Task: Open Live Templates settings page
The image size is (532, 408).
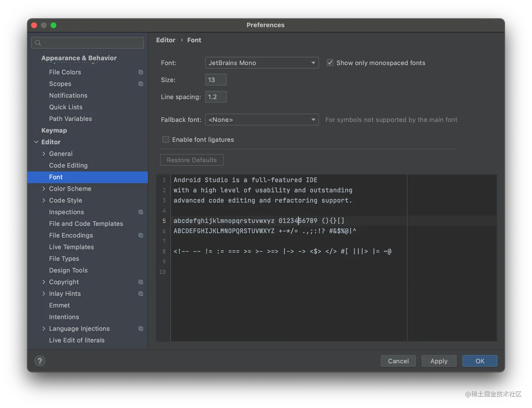Action: click(71, 247)
